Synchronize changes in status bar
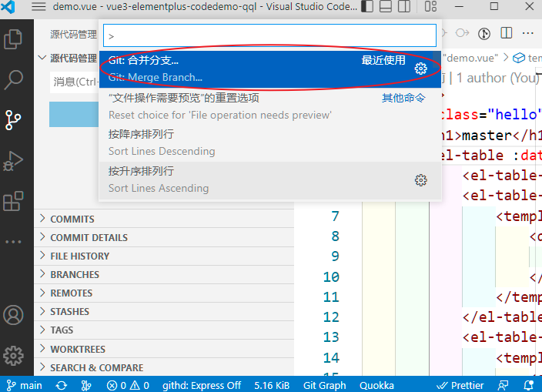The height and width of the screenshot is (392, 542). click(x=62, y=385)
